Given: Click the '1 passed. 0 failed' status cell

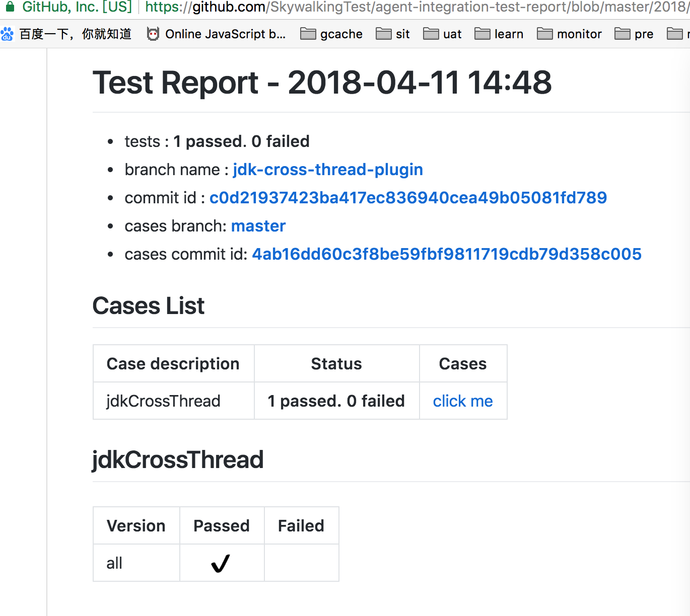Looking at the screenshot, I should click(x=337, y=401).
